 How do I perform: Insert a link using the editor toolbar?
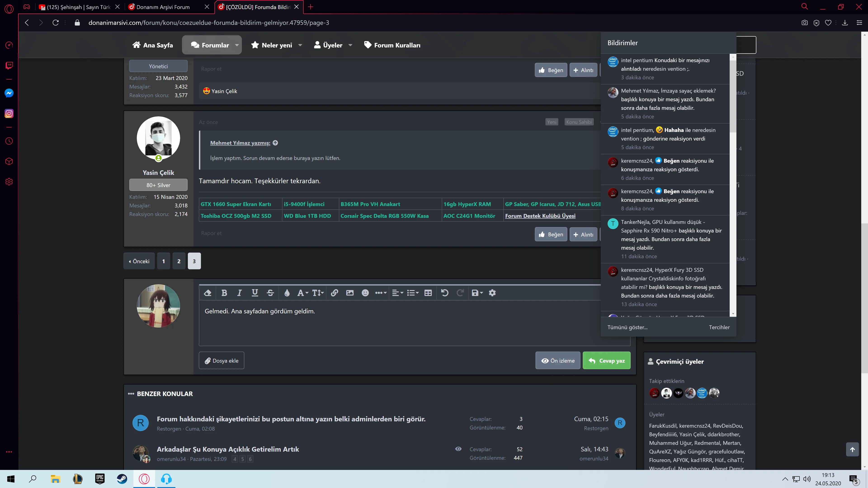pyautogui.click(x=334, y=293)
